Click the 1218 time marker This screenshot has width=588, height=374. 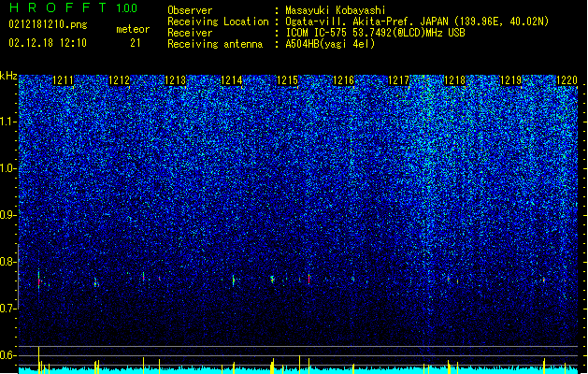(x=455, y=80)
